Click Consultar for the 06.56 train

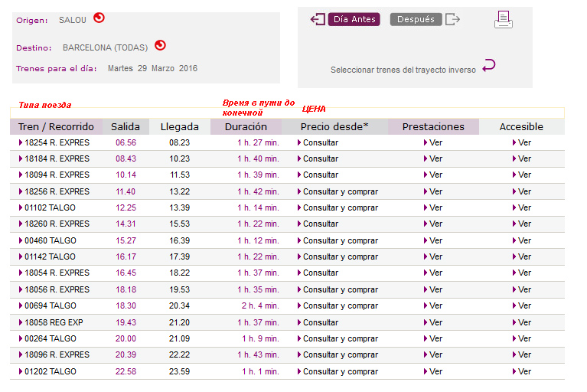[318, 142]
